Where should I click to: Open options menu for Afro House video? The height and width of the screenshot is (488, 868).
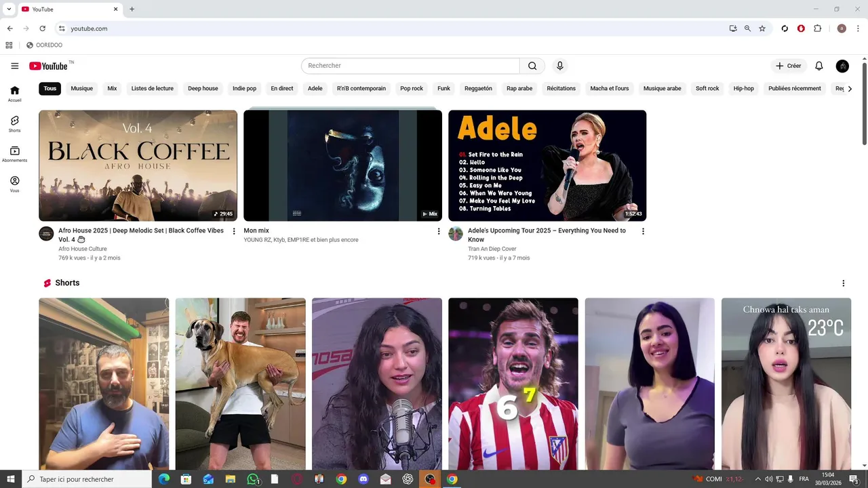234,231
